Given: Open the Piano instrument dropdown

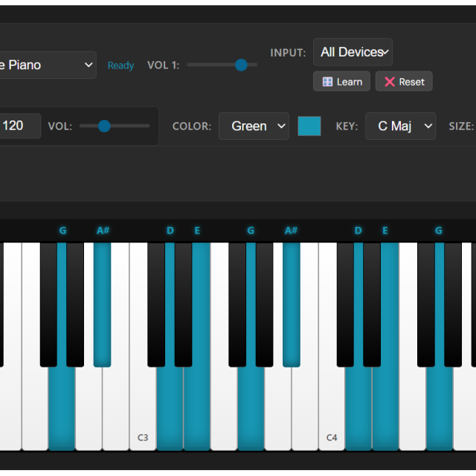Looking at the screenshot, I should point(47,65).
